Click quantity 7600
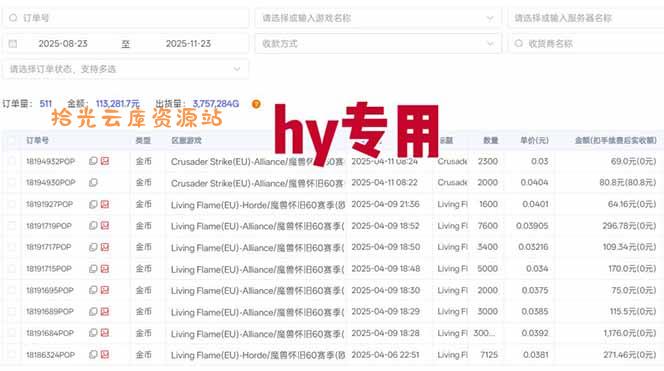 click(x=488, y=226)
